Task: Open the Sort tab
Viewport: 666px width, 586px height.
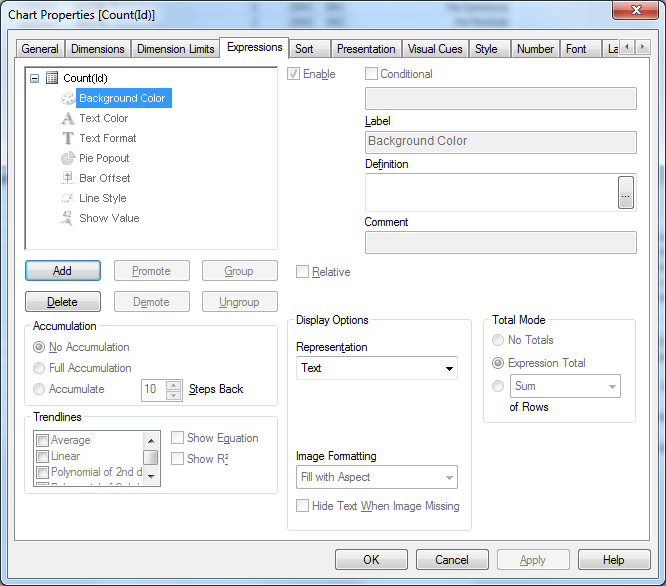Action: tap(310, 49)
